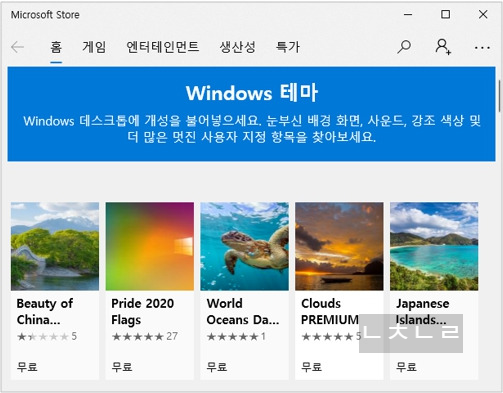The height and width of the screenshot is (393, 503).
Task: Close the Microsoft Store window
Action: point(483,14)
